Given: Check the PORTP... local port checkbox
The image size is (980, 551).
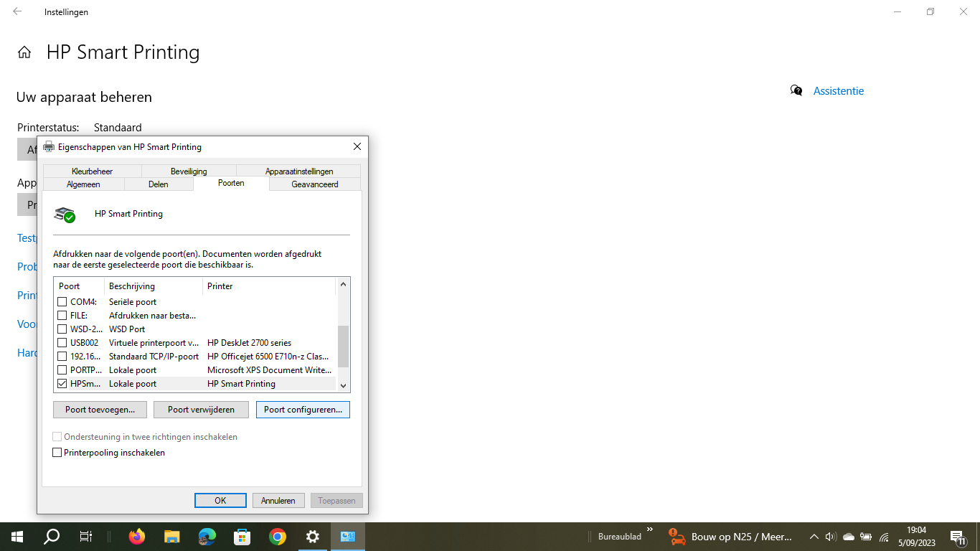Looking at the screenshot, I should tap(62, 370).
